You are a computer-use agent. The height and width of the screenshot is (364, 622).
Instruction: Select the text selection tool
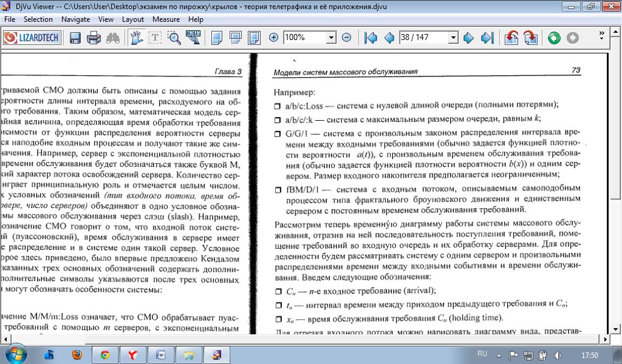155,38
